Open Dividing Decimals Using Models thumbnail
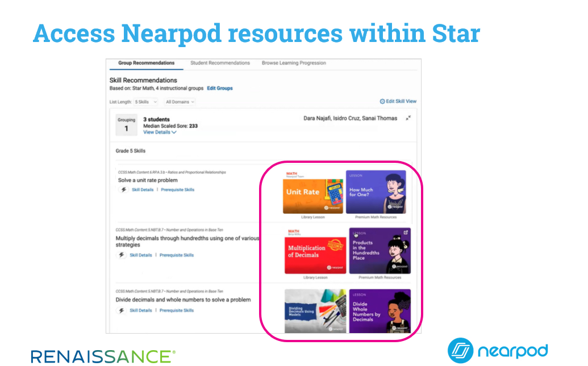The image size is (588, 366). [x=315, y=311]
